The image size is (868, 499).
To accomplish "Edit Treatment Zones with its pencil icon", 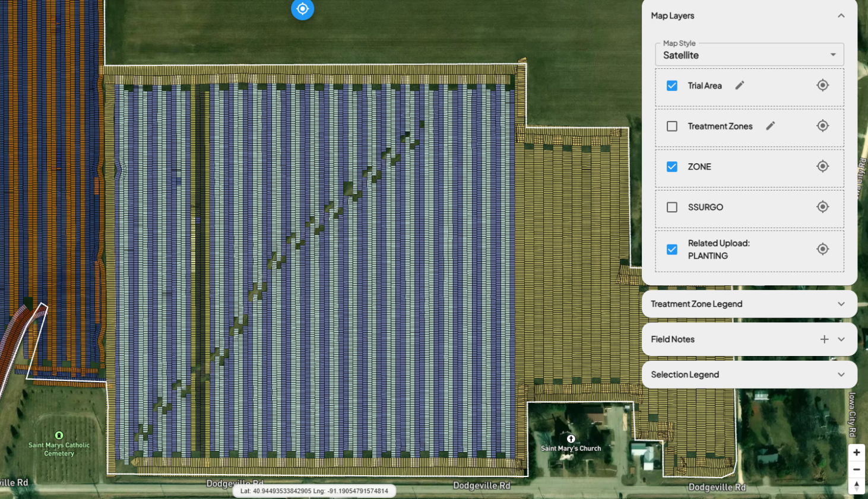I will (x=771, y=126).
